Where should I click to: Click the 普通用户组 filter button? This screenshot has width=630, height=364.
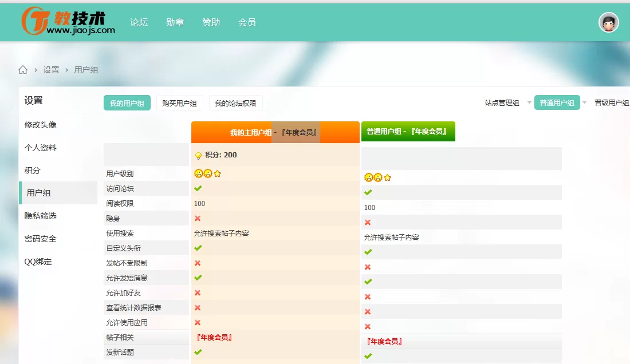[x=557, y=103]
